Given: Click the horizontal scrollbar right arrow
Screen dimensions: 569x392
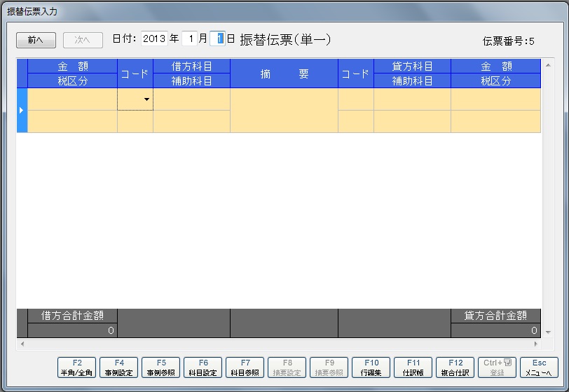Looking at the screenshot, I should click(537, 344).
